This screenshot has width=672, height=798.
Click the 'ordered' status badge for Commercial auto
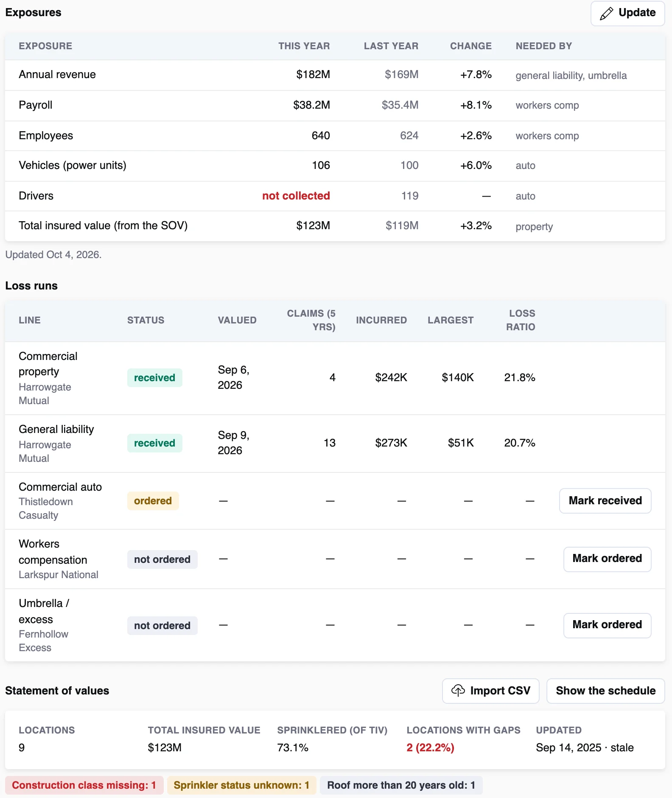pyautogui.click(x=153, y=501)
